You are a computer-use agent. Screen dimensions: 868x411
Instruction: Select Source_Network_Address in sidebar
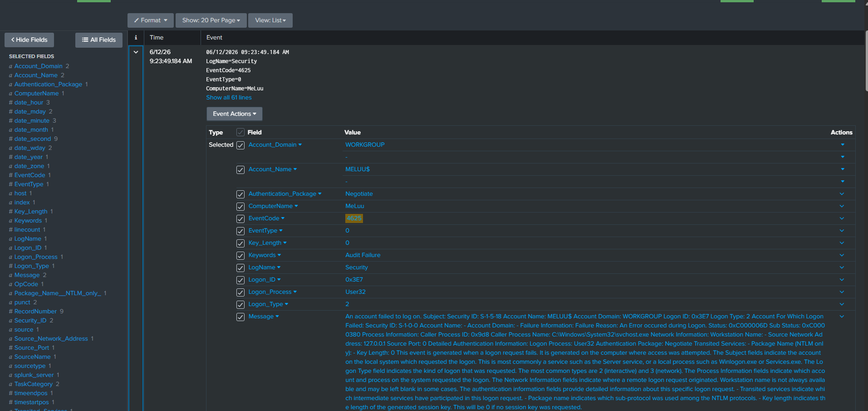coord(51,339)
